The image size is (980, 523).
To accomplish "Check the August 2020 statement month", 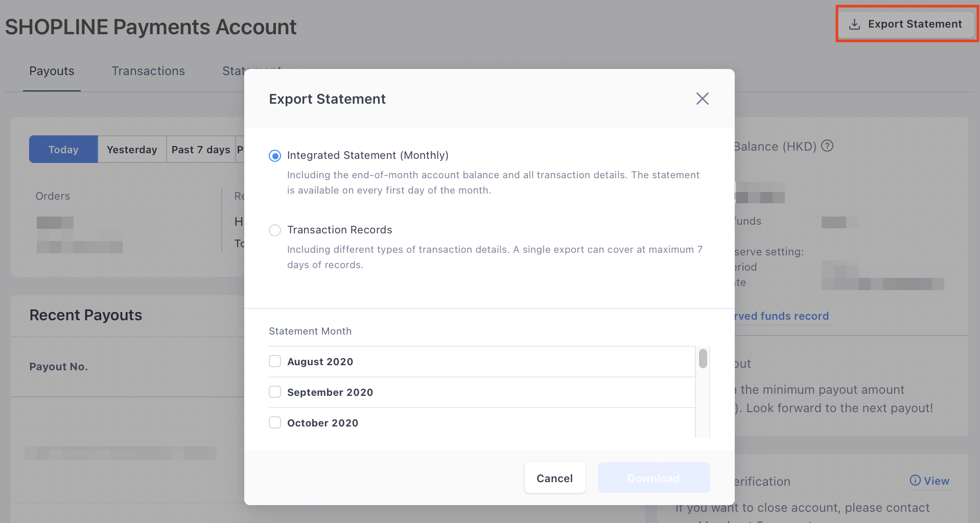I will [275, 362].
